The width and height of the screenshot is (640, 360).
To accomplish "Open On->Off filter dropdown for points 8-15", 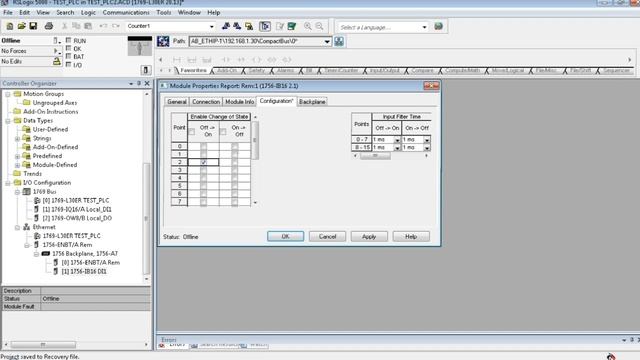I will [427, 148].
